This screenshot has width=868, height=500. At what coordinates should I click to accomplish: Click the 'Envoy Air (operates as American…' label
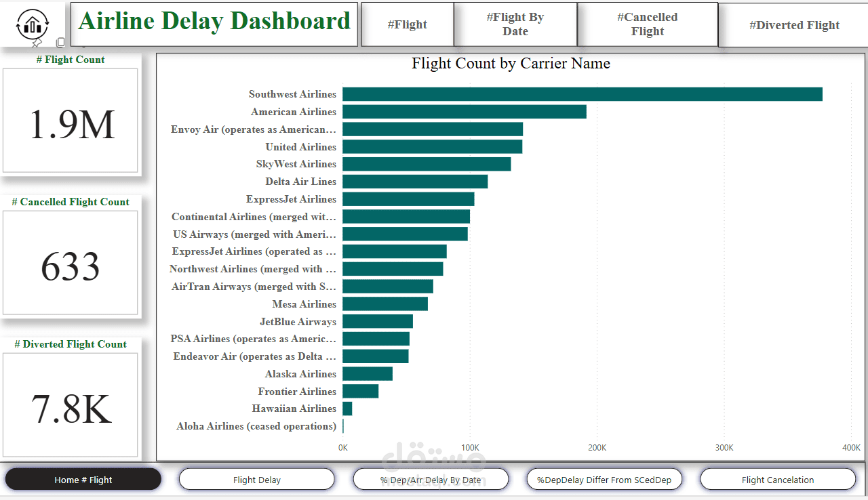254,129
